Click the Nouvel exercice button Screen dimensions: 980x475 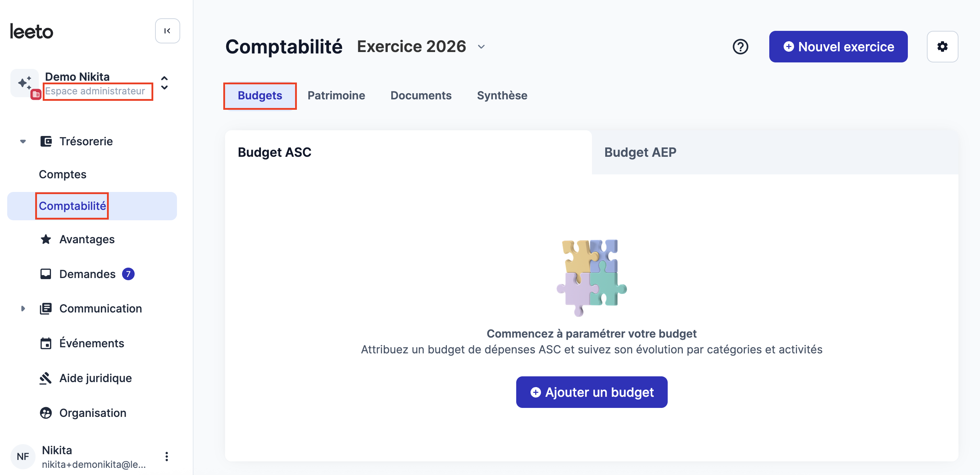[839, 47]
